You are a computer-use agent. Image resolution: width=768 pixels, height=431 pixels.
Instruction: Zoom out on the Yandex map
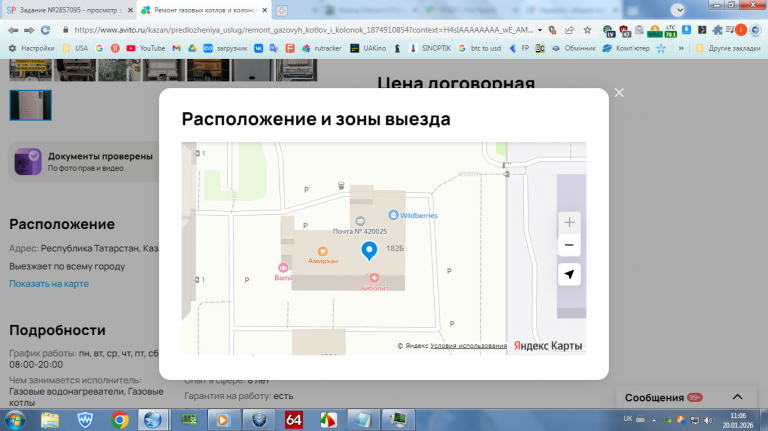click(x=569, y=245)
